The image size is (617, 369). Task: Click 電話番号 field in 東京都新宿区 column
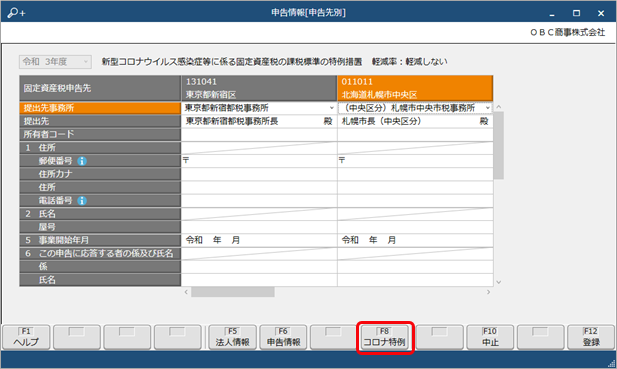[x=259, y=201]
